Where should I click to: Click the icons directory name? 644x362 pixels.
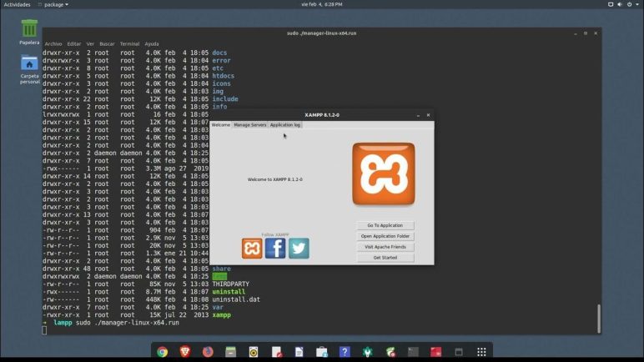point(221,83)
